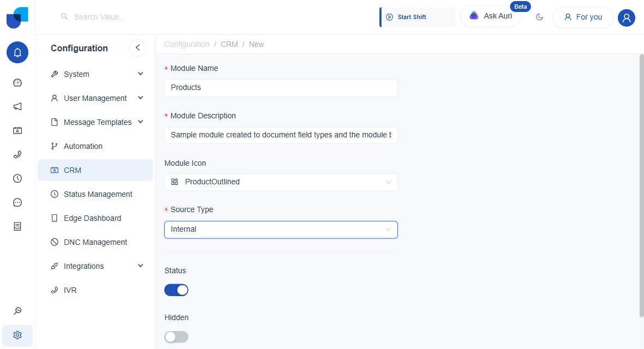Open notifications bell icon in left rail
644x349 pixels.
pyautogui.click(x=17, y=52)
